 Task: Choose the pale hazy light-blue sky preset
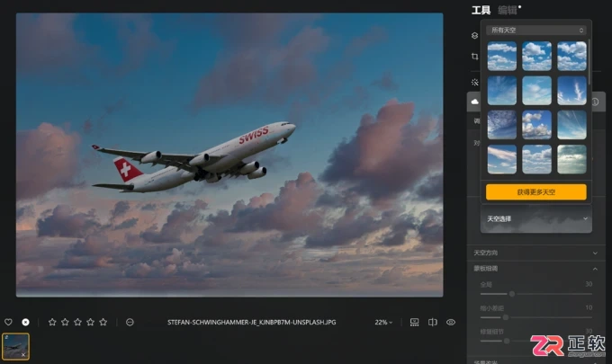pos(536,91)
